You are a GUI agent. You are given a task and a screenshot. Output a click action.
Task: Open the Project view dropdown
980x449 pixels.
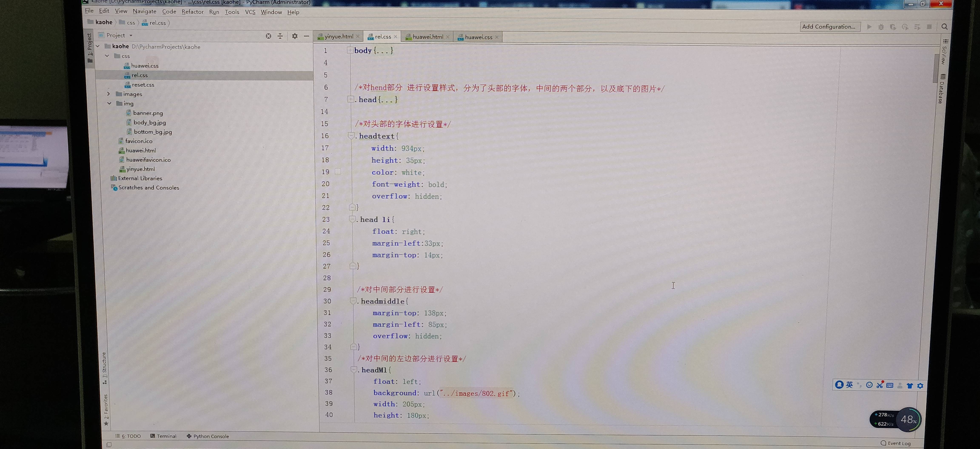click(131, 35)
